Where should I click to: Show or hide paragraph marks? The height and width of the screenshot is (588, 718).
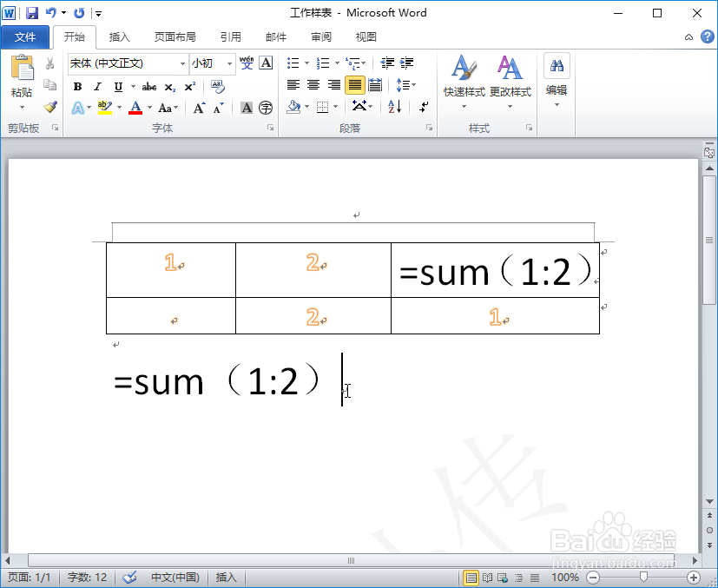coord(424,107)
